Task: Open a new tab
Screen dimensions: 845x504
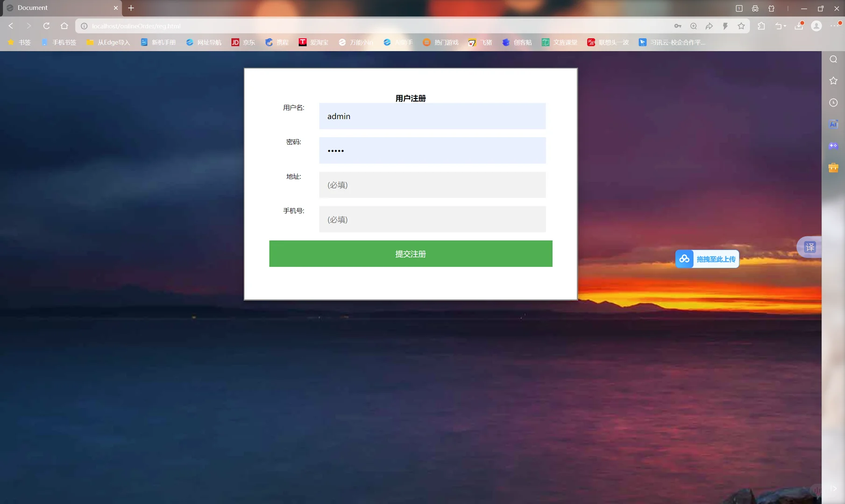Action: tap(131, 8)
